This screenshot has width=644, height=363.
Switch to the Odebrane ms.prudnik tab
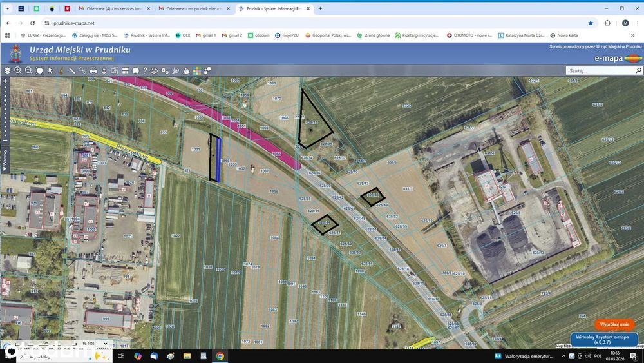coord(194,8)
